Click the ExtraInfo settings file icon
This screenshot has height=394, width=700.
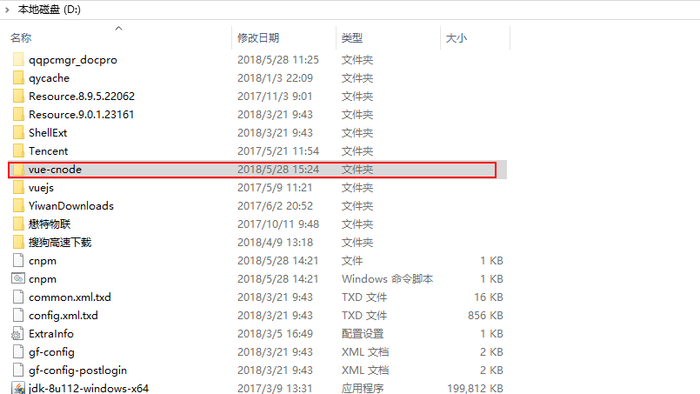[18, 334]
